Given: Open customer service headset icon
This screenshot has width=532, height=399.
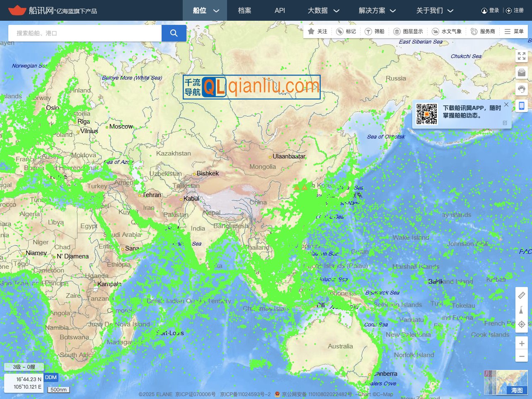Looking at the screenshot, I should [522, 89].
